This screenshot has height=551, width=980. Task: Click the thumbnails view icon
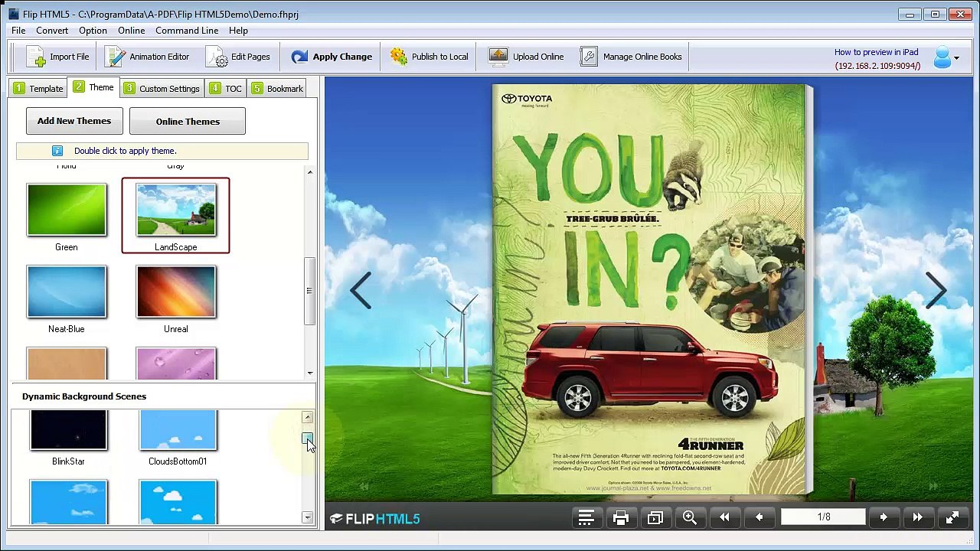pyautogui.click(x=655, y=518)
